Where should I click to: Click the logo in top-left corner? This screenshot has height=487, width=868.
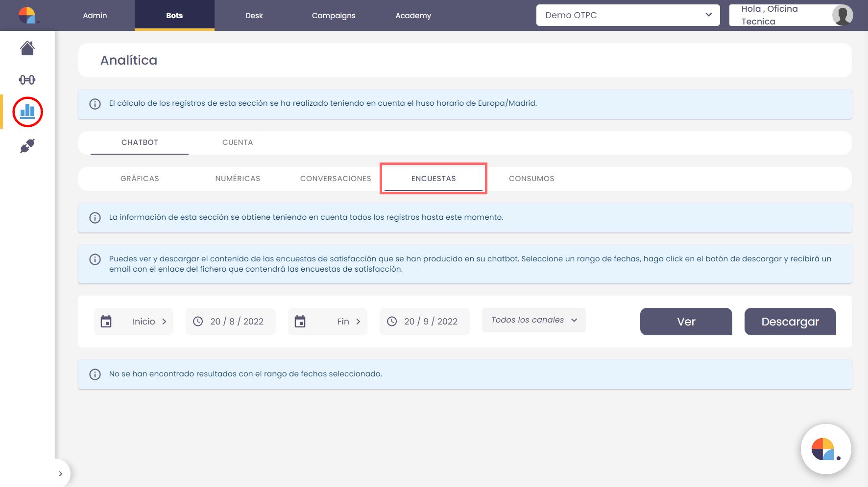[27, 15]
